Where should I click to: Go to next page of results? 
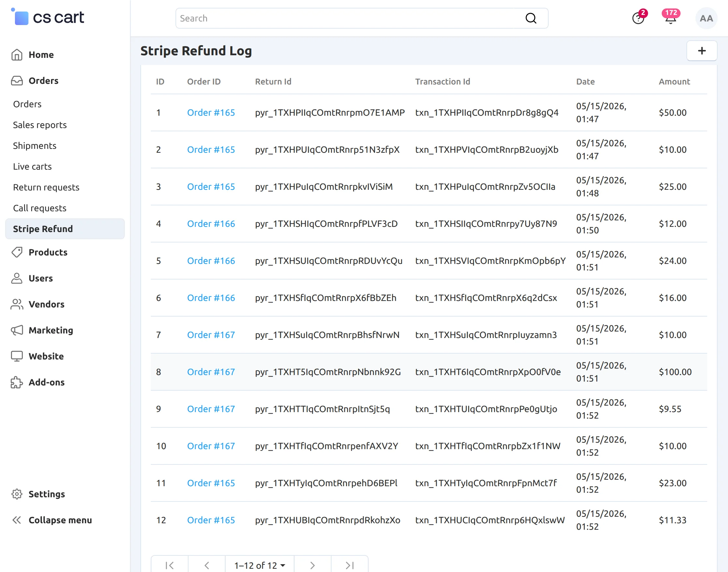coord(312,565)
